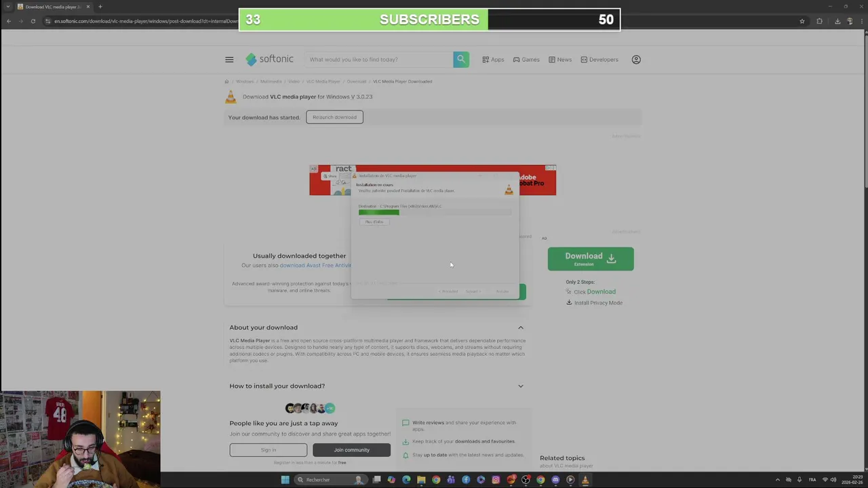Screen dimensions: 868x488
Task: Click the community member avatars image
Action: click(311, 408)
